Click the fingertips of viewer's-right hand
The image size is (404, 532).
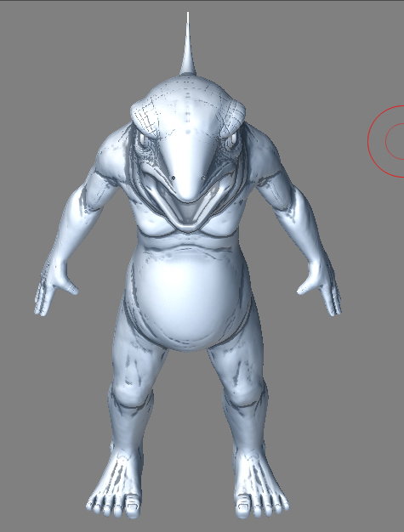[334, 308]
